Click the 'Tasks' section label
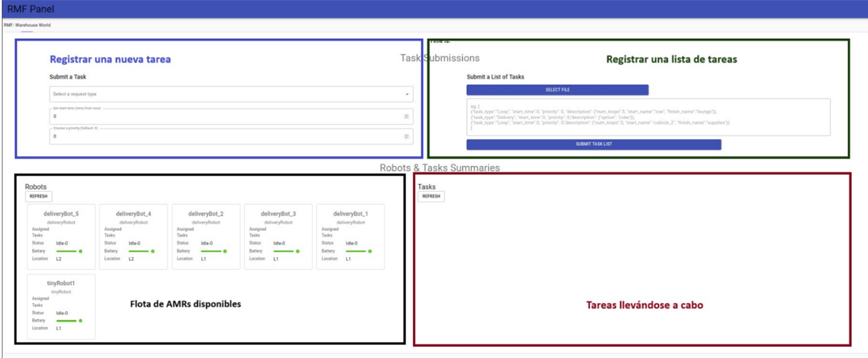 pos(427,186)
